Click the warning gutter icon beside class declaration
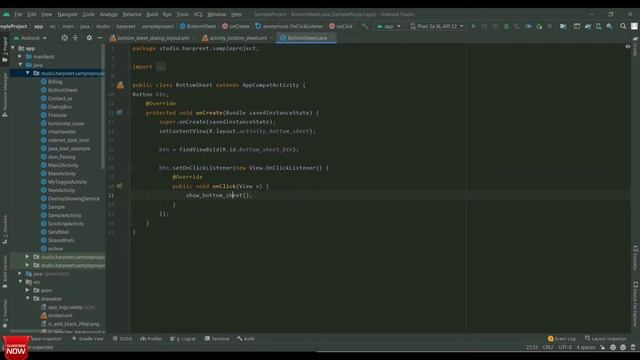640x360 pixels. [x=120, y=85]
